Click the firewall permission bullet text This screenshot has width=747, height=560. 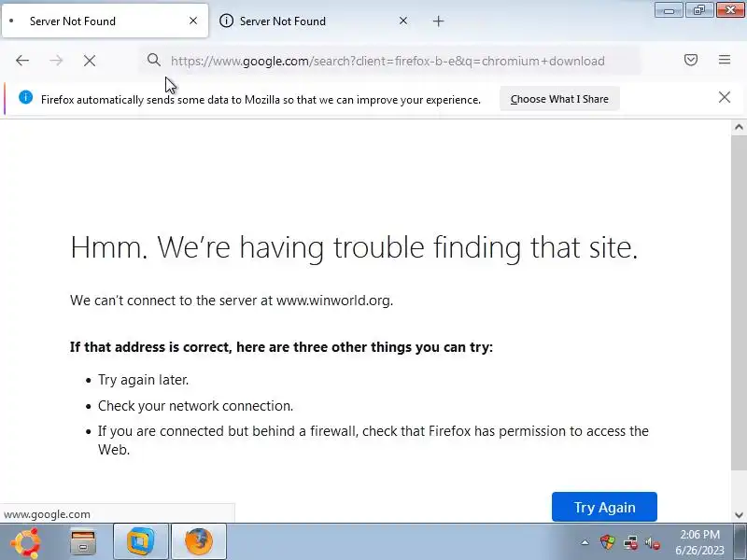click(373, 440)
